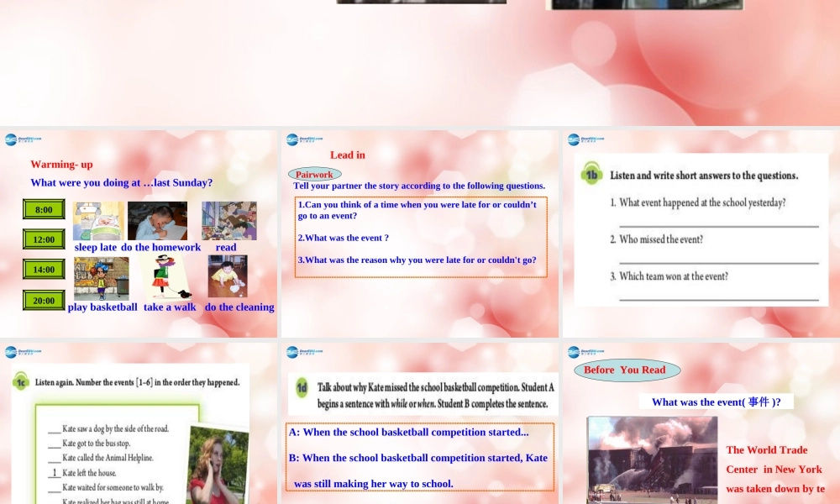
Task: Click the Warming- up heading
Action: [x=61, y=165]
